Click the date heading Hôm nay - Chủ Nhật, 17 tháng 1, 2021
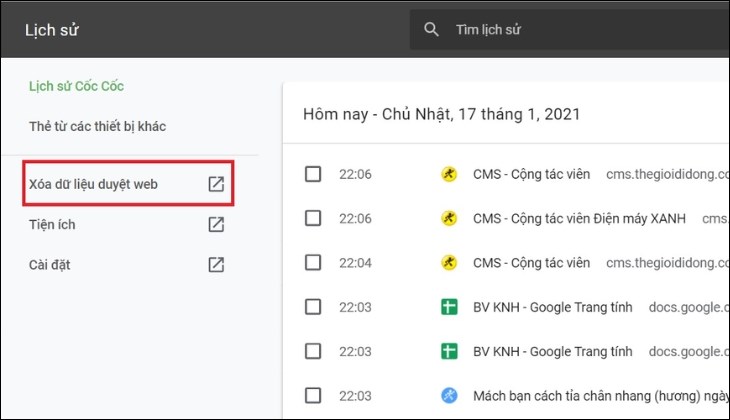This screenshot has width=730, height=420. pos(441,114)
